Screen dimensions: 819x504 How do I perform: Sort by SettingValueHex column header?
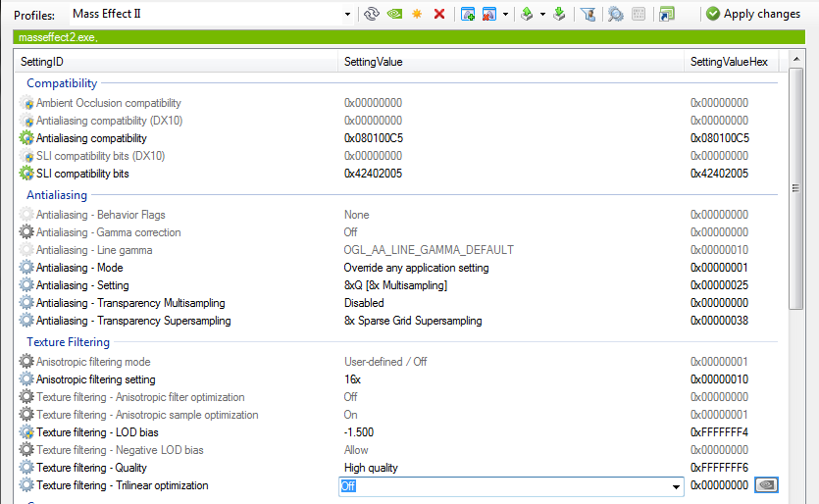732,62
